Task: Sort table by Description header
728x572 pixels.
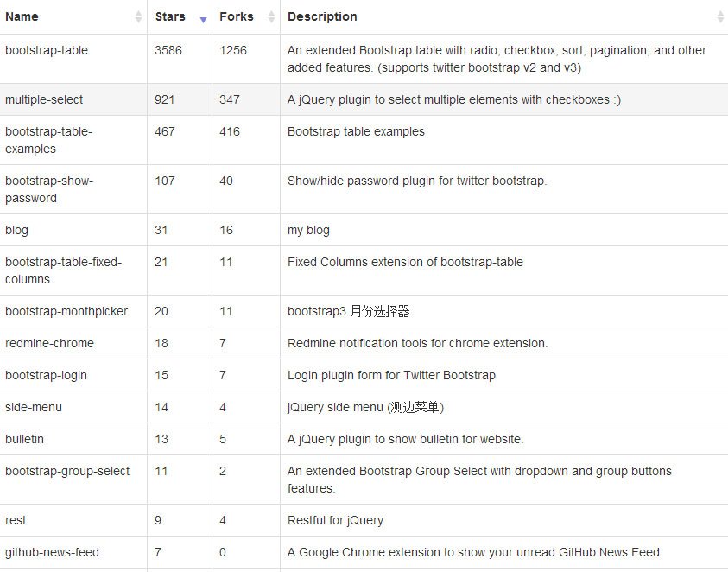Action: coord(322,16)
